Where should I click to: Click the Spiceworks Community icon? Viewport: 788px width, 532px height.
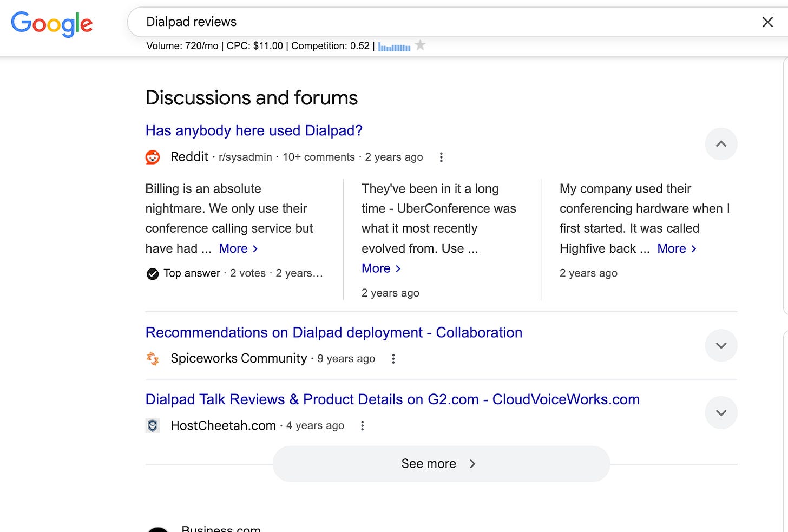click(x=153, y=358)
